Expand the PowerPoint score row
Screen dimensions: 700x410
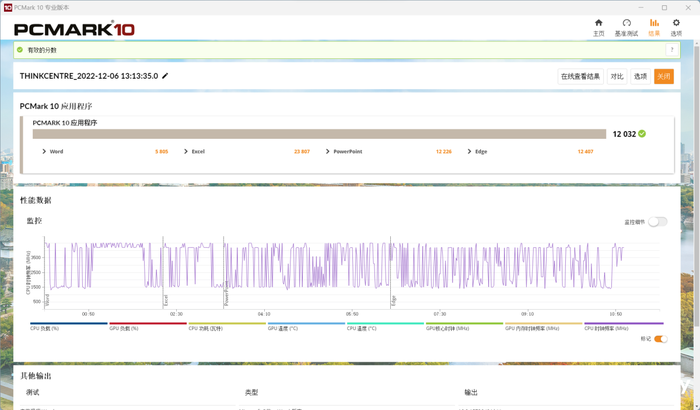328,151
